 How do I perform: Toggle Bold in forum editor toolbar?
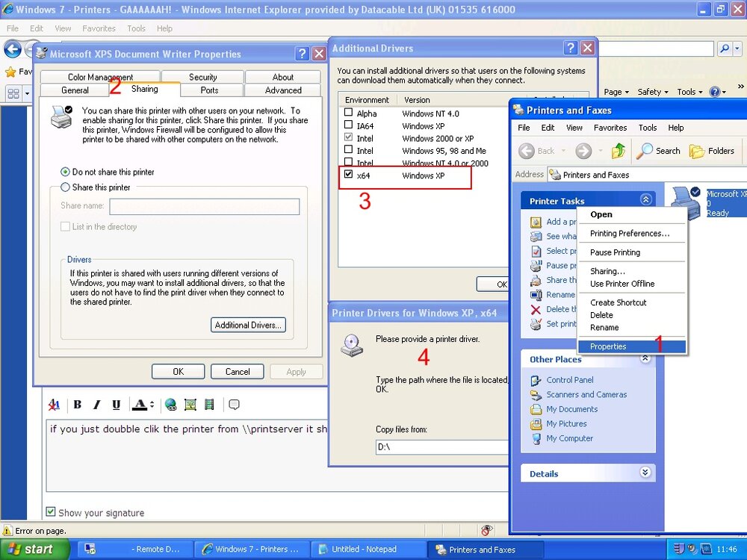pos(77,405)
